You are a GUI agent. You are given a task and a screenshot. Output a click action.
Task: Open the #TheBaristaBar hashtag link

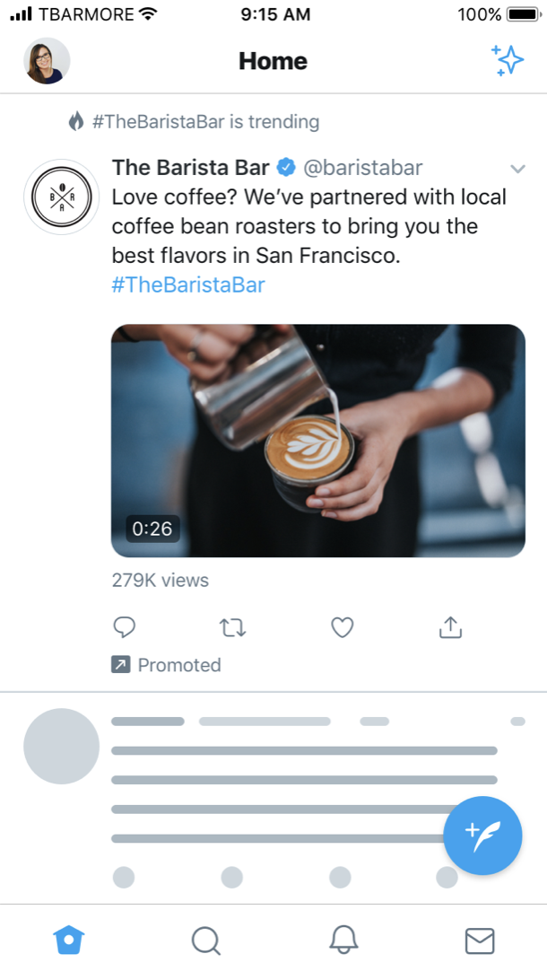tap(188, 285)
